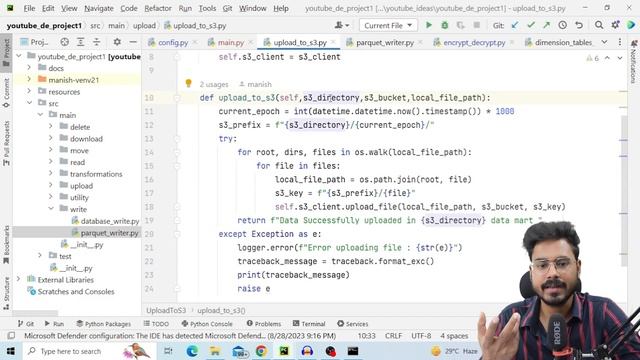Viewport: 640px width, 360px height.
Task: Open the Problems tool window
Action: (x=264, y=324)
